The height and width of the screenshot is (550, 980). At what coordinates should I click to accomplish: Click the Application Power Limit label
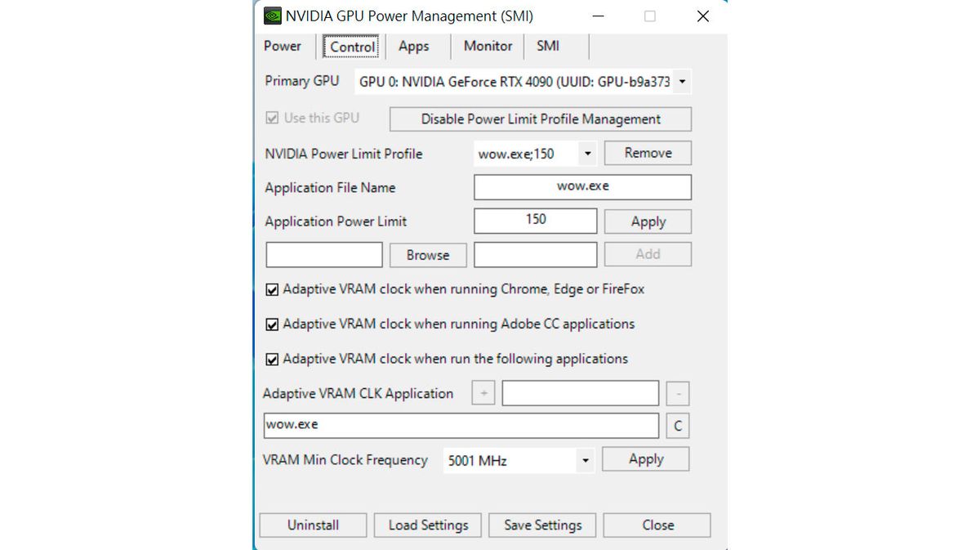coord(336,221)
